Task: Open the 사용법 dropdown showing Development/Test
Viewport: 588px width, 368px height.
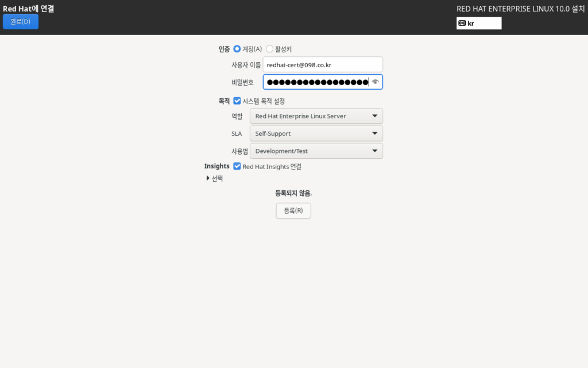Action: pyautogui.click(x=316, y=151)
